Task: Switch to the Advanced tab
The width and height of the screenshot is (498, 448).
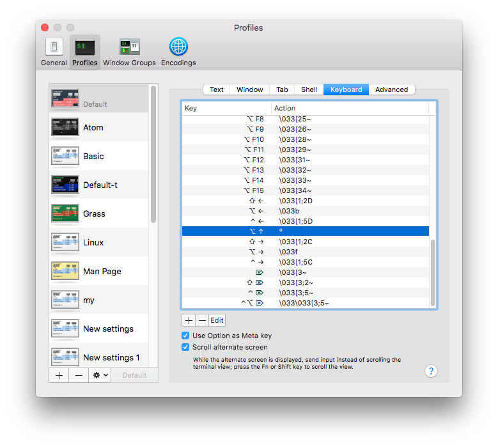Action: pyautogui.click(x=392, y=89)
